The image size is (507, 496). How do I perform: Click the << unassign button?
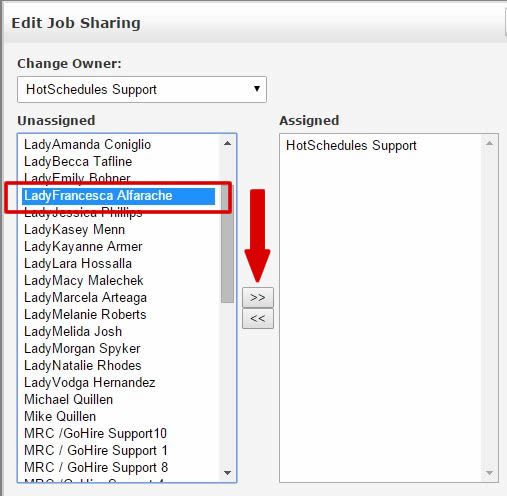click(258, 318)
